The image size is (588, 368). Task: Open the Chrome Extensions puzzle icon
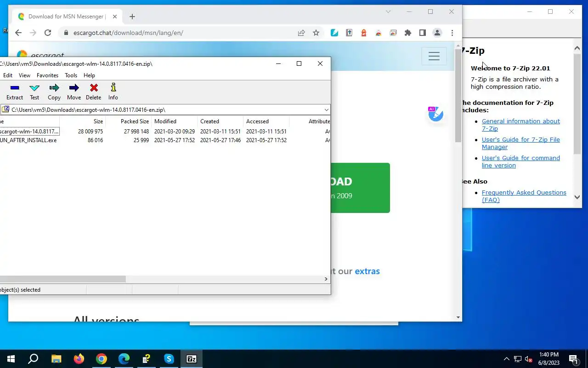pos(407,33)
